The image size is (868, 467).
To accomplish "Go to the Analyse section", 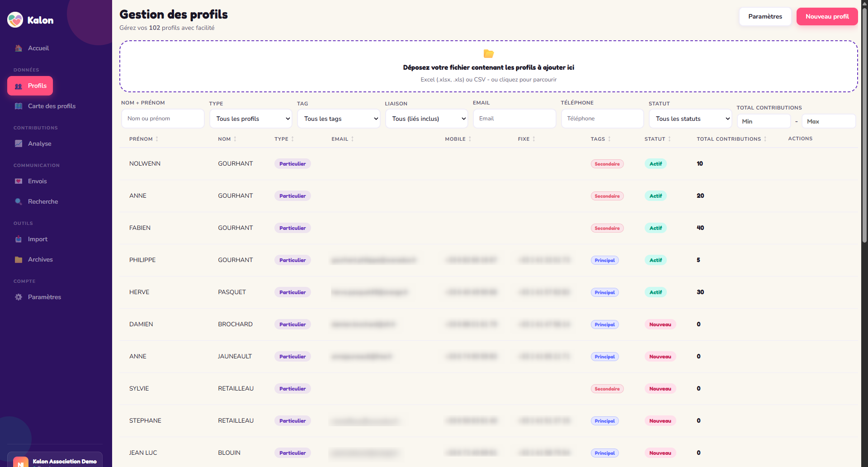I will tap(39, 143).
